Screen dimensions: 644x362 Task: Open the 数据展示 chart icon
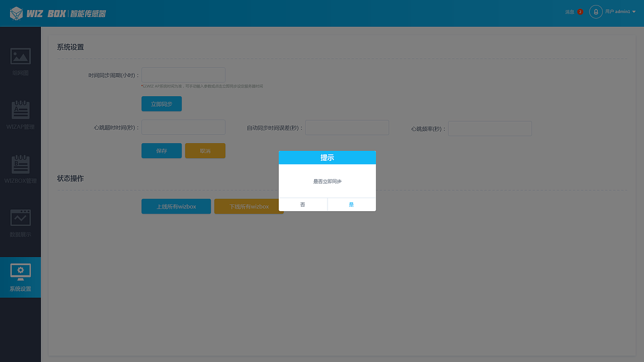pyautogui.click(x=21, y=218)
